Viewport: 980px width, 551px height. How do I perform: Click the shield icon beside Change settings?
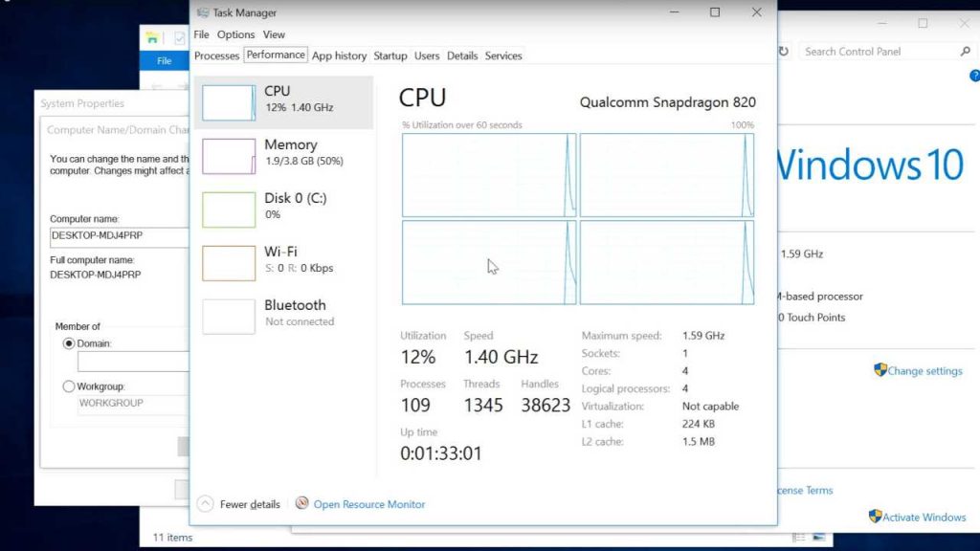coord(880,370)
